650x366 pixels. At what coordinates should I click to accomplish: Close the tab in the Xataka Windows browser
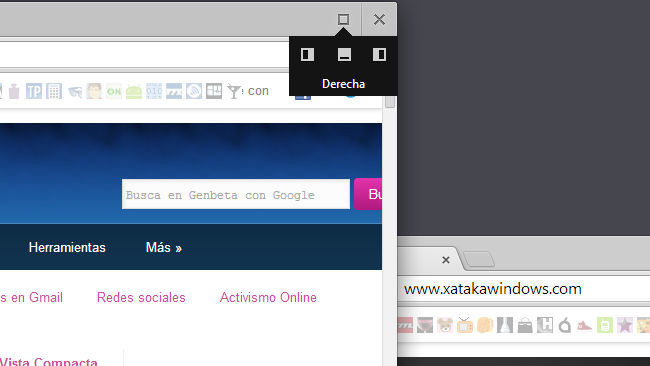[x=446, y=260]
